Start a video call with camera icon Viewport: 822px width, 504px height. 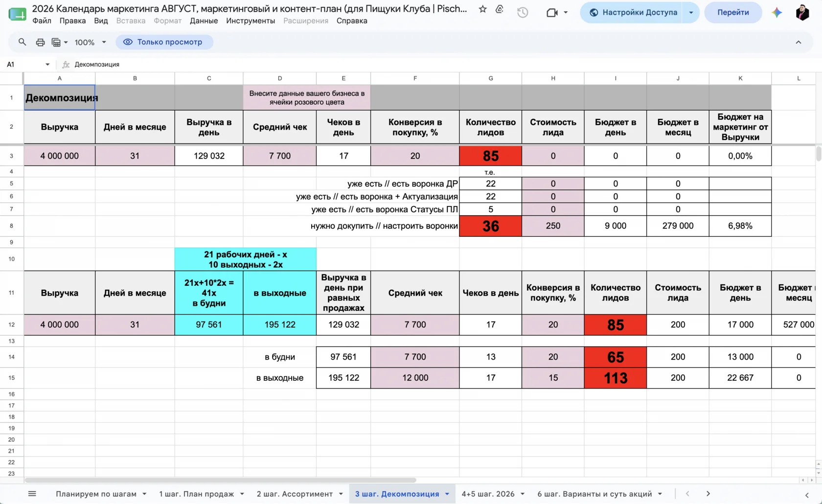tap(552, 13)
